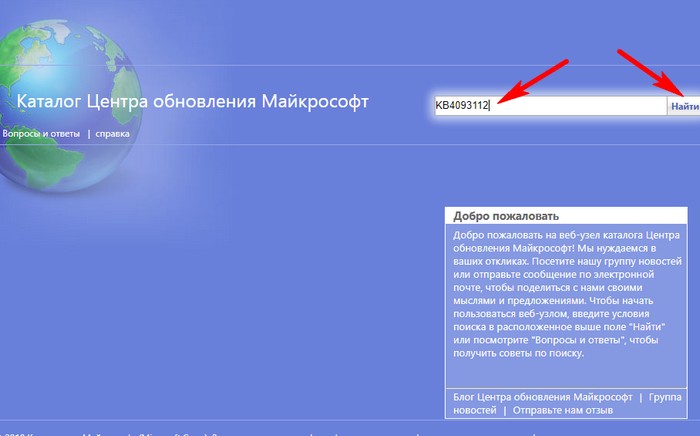Open the Вопросы и ответы link
This screenshot has width=700, height=436.
pyautogui.click(x=41, y=133)
